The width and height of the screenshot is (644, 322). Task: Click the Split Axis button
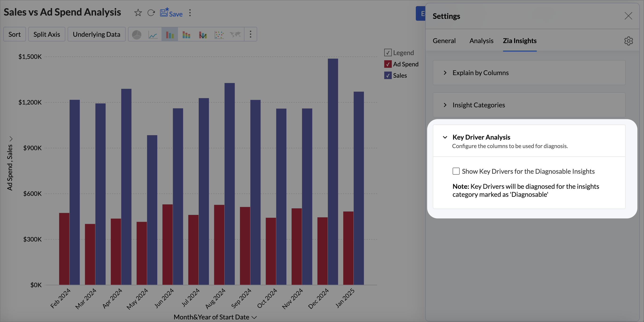click(47, 34)
